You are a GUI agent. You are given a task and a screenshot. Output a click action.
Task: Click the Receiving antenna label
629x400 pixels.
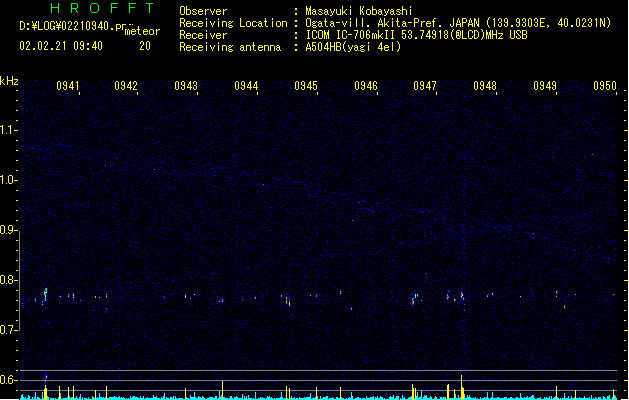coord(230,47)
